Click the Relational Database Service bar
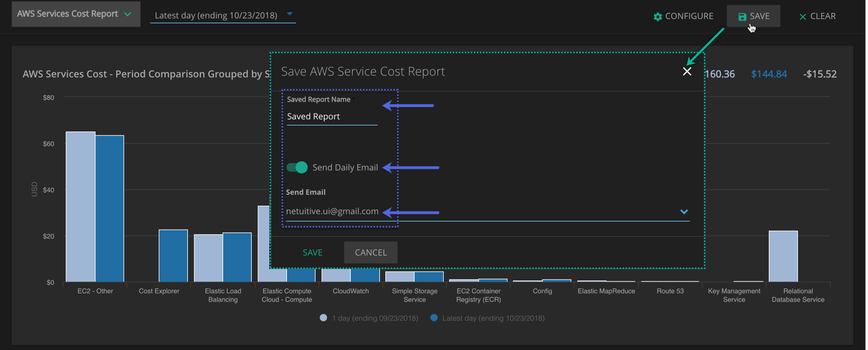 [783, 256]
